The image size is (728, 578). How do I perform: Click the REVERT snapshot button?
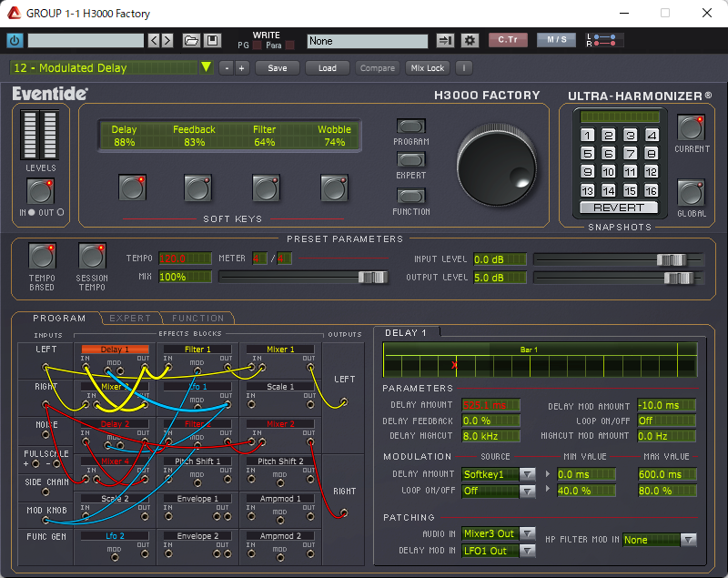click(619, 208)
